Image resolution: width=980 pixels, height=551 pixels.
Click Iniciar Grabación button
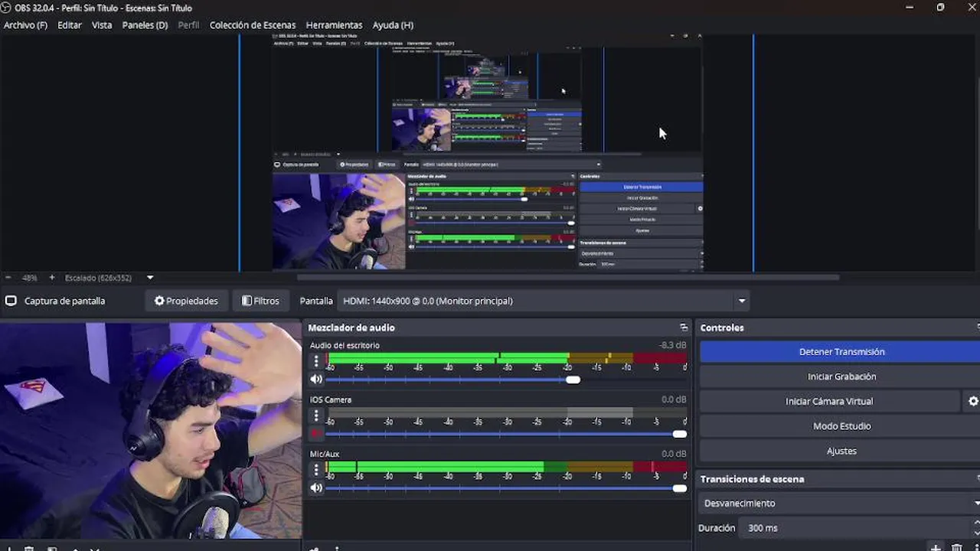(x=841, y=377)
